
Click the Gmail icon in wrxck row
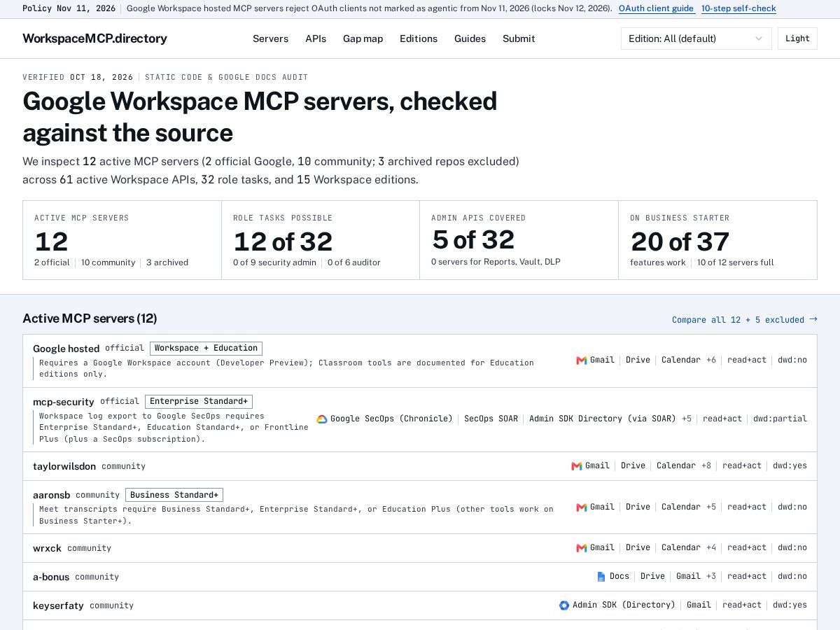pyautogui.click(x=581, y=548)
